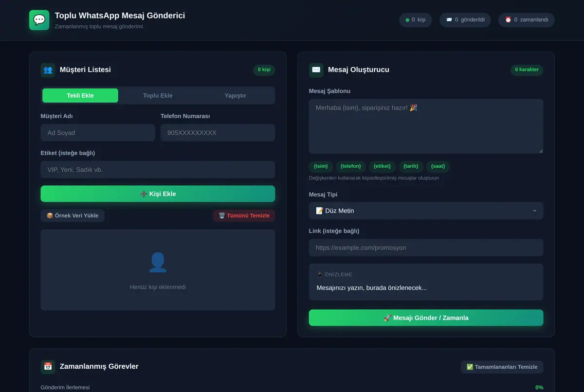This screenshot has width=584, height=392.
Task: Click Mesajı Gönder / Zamanla button
Action: coord(426,318)
